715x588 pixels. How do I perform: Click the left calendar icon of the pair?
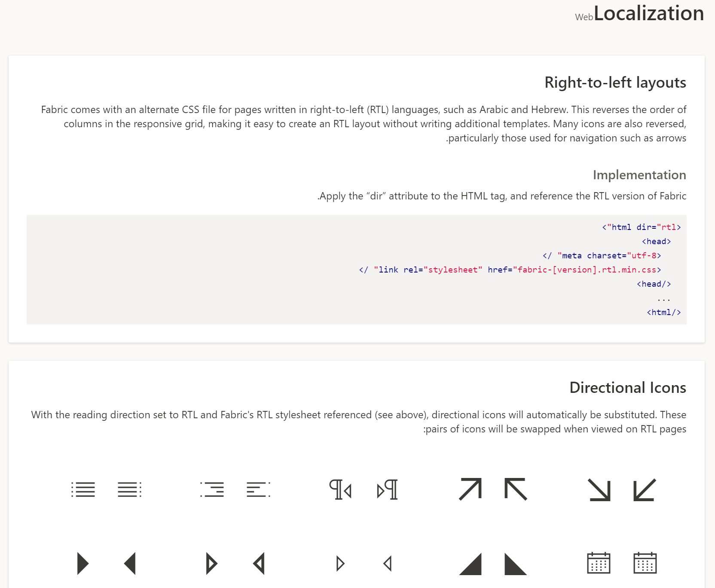point(599,563)
